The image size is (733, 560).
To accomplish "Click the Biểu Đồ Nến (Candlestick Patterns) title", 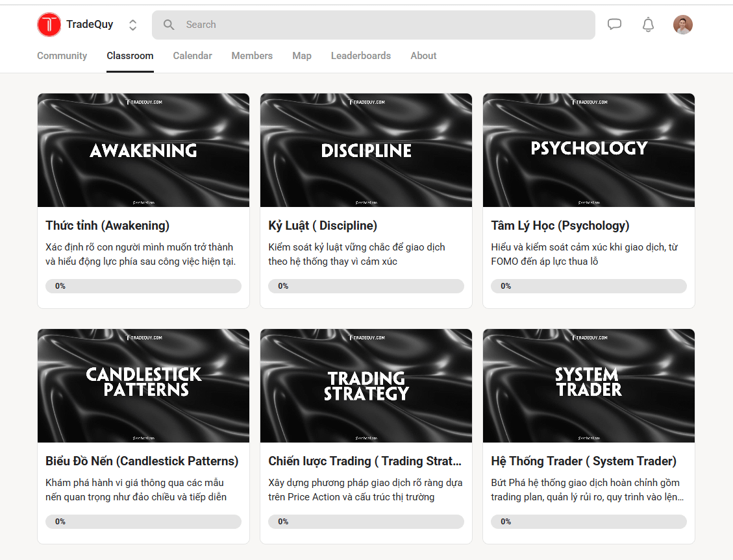I will click(x=142, y=461).
